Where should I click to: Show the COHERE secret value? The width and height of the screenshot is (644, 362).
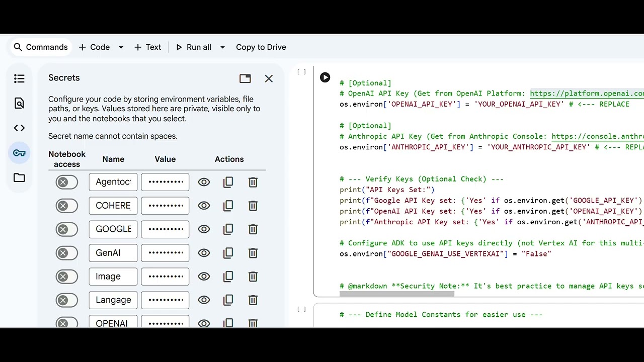coord(204,206)
